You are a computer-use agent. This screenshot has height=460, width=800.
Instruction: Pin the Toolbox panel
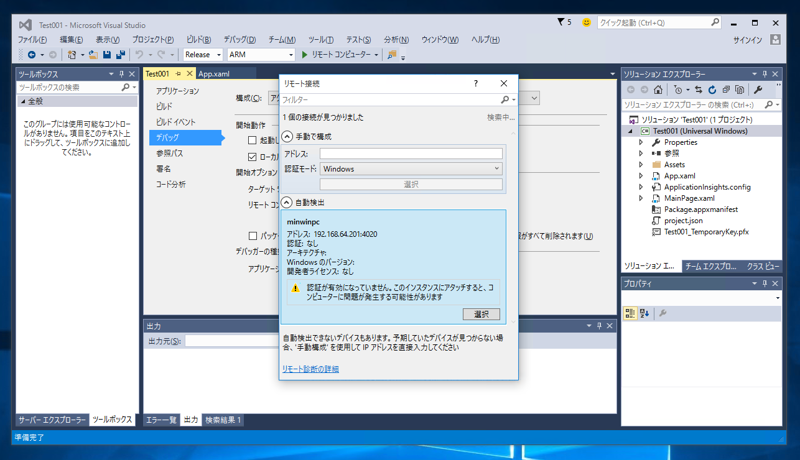(121, 74)
